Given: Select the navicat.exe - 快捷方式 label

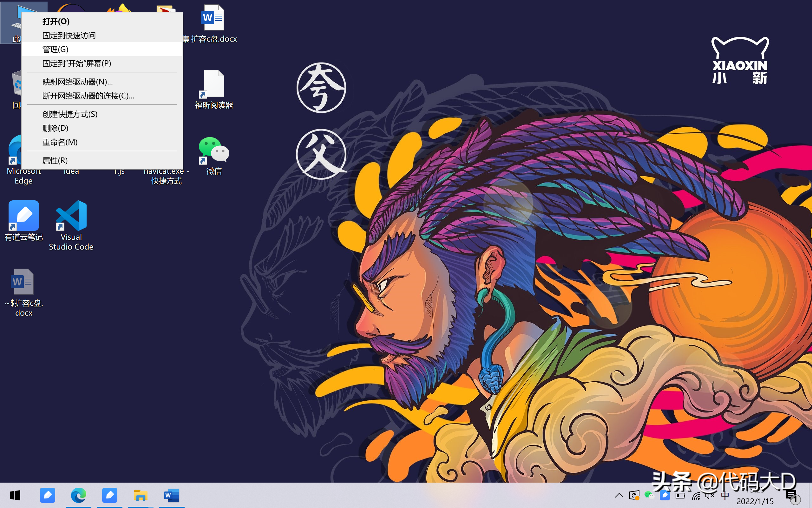Looking at the screenshot, I should pyautogui.click(x=167, y=177).
